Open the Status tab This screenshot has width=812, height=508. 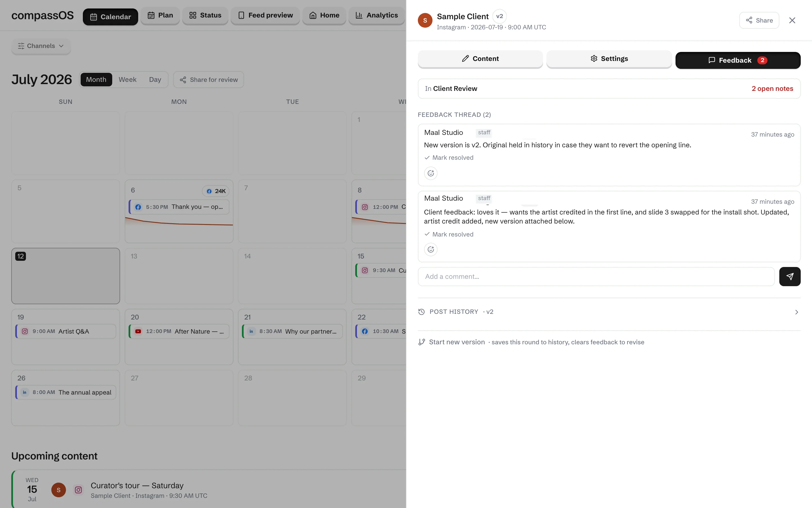click(205, 16)
